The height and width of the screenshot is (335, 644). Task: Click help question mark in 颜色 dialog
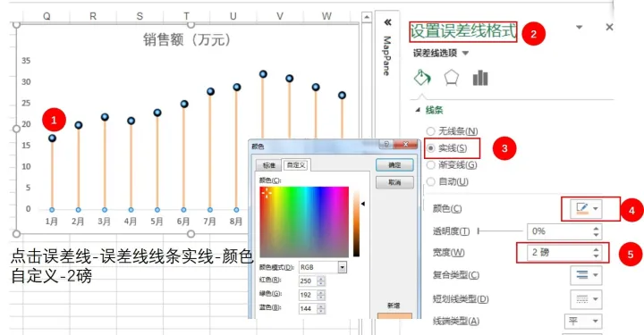coord(386,144)
